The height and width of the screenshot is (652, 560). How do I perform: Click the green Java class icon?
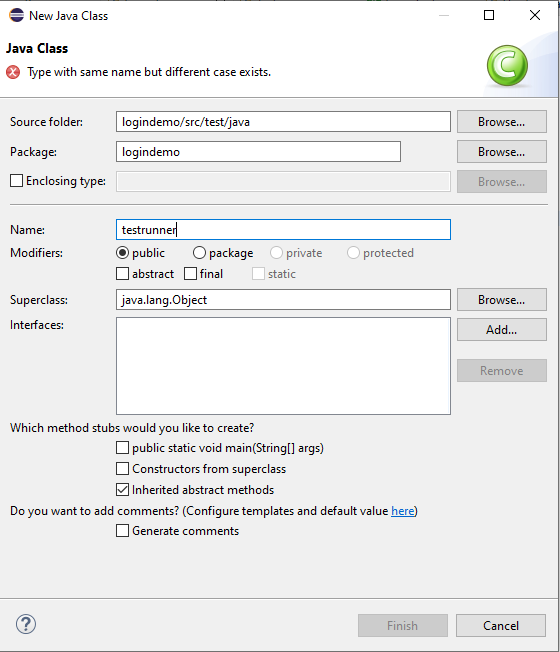pos(507,66)
